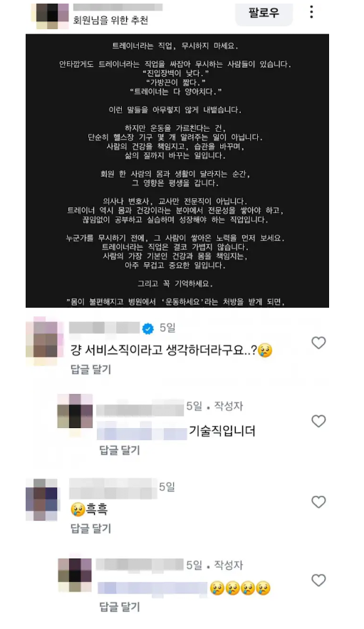Open the three-dot post options menu

tap(311, 12)
